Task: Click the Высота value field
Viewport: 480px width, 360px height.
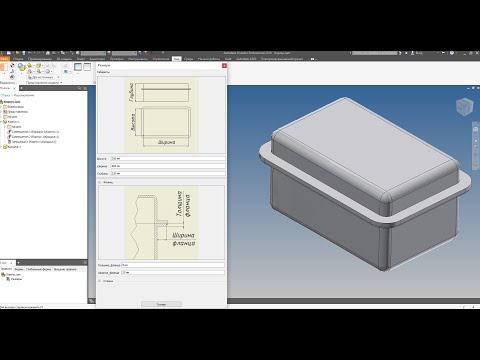Action: click(168, 159)
